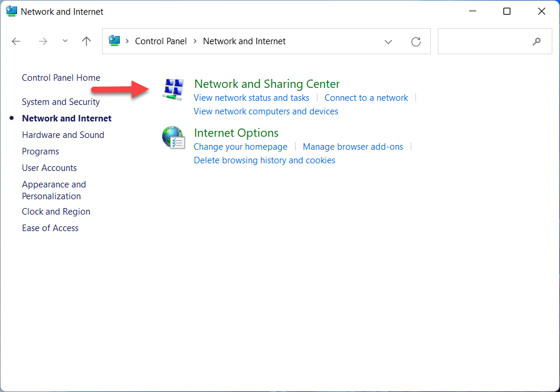This screenshot has height=392, width=560.
Task: Open View network status and tasks
Action: point(251,98)
